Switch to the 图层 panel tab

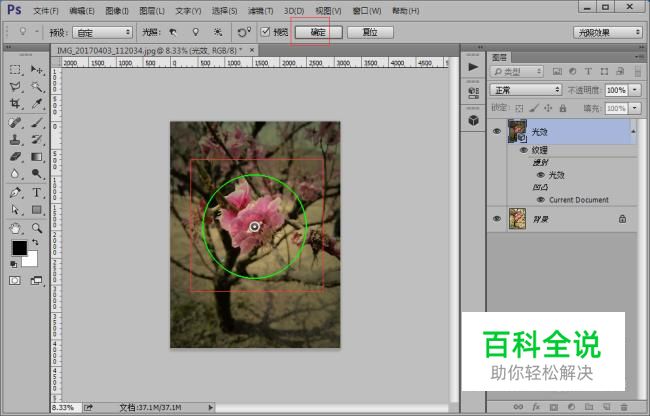(x=500, y=57)
